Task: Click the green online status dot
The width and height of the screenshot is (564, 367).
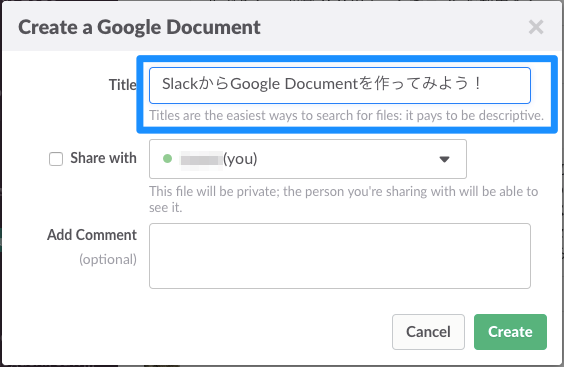Action: pyautogui.click(x=167, y=158)
